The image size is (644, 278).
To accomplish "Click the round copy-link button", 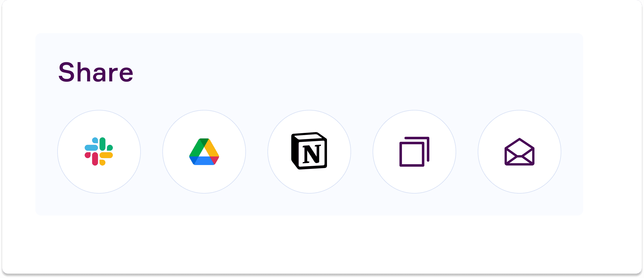I will point(414,152).
